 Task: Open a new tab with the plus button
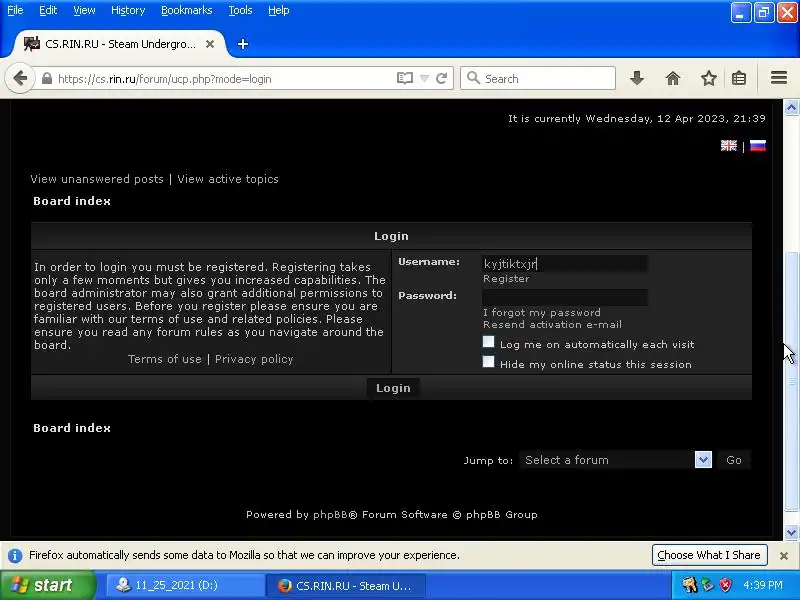pyautogui.click(x=243, y=44)
